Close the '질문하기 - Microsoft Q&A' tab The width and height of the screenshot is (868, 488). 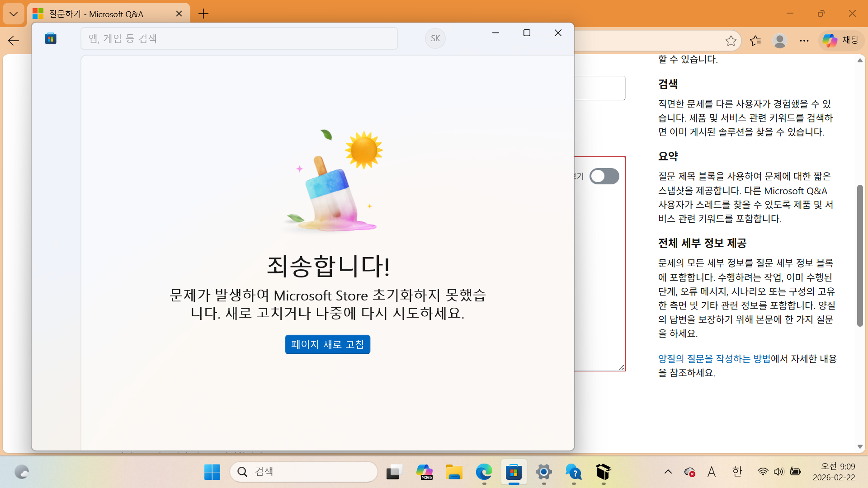(x=179, y=14)
